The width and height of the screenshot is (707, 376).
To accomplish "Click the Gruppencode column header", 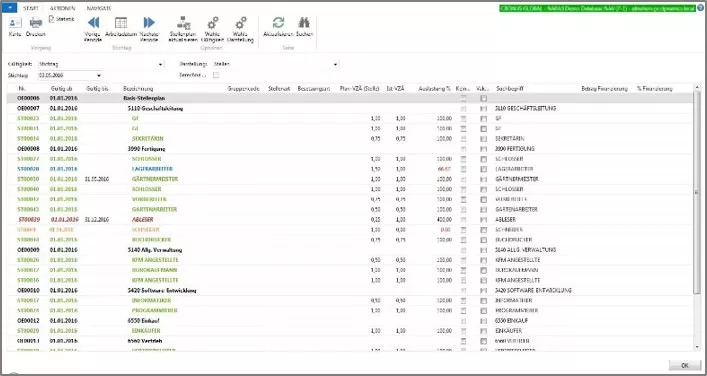I will (x=244, y=89).
